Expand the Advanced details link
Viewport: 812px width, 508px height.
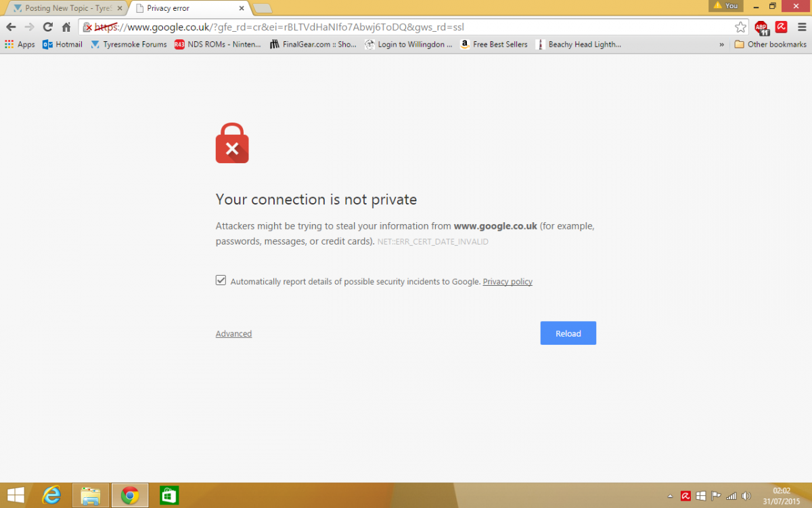click(233, 334)
